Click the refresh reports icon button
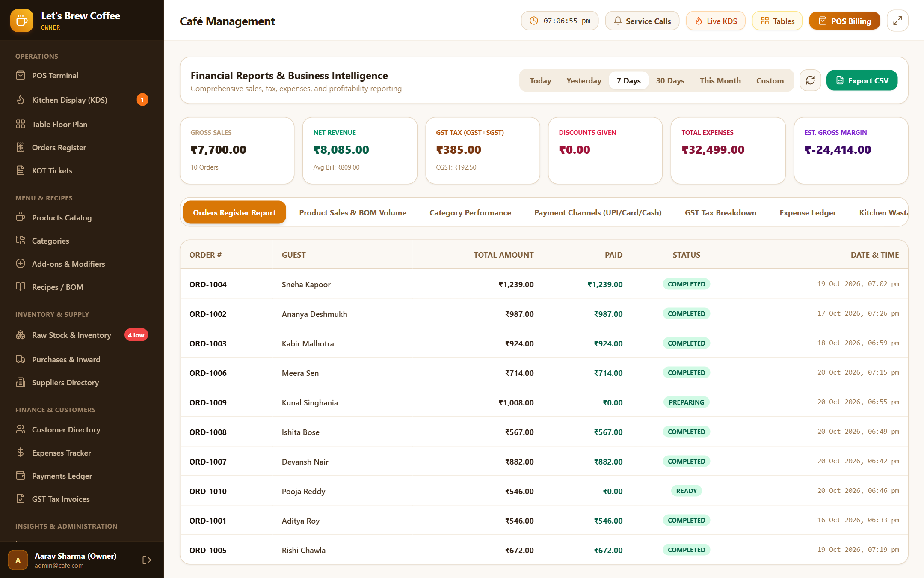The height and width of the screenshot is (578, 924). tap(810, 80)
